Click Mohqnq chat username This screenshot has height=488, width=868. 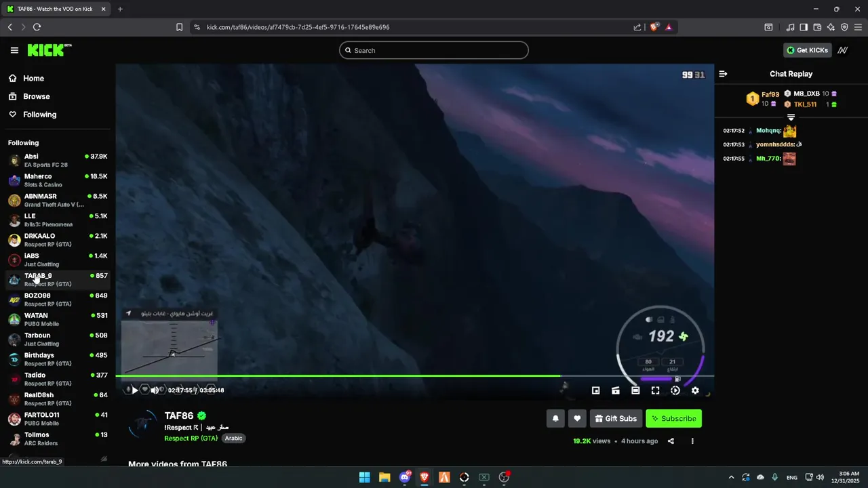coord(769,131)
